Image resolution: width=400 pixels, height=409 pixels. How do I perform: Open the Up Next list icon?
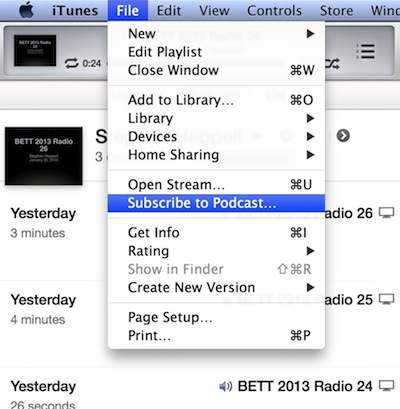point(365,52)
